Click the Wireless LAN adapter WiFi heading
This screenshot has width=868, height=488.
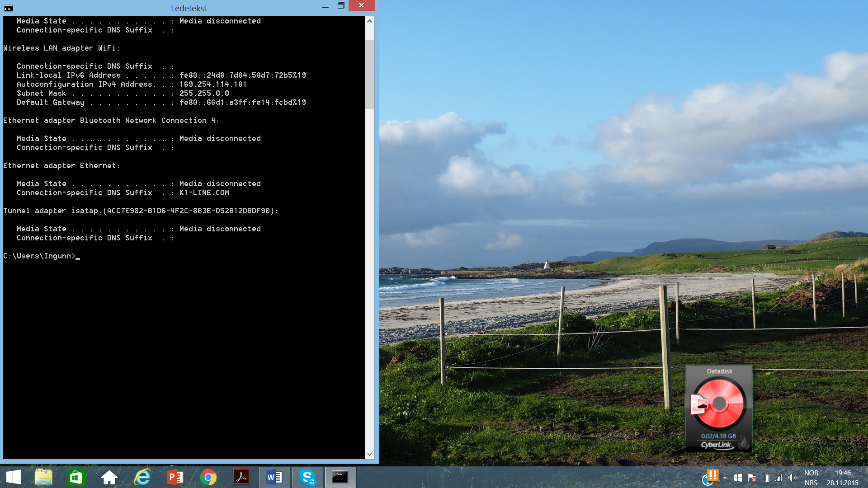pyautogui.click(x=61, y=48)
